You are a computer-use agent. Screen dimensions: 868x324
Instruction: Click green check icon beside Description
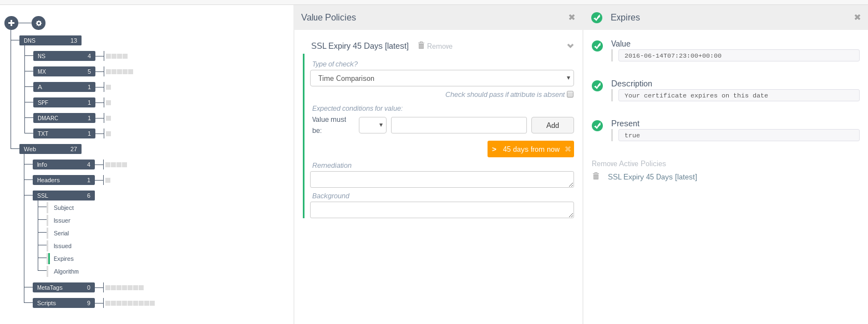click(597, 86)
